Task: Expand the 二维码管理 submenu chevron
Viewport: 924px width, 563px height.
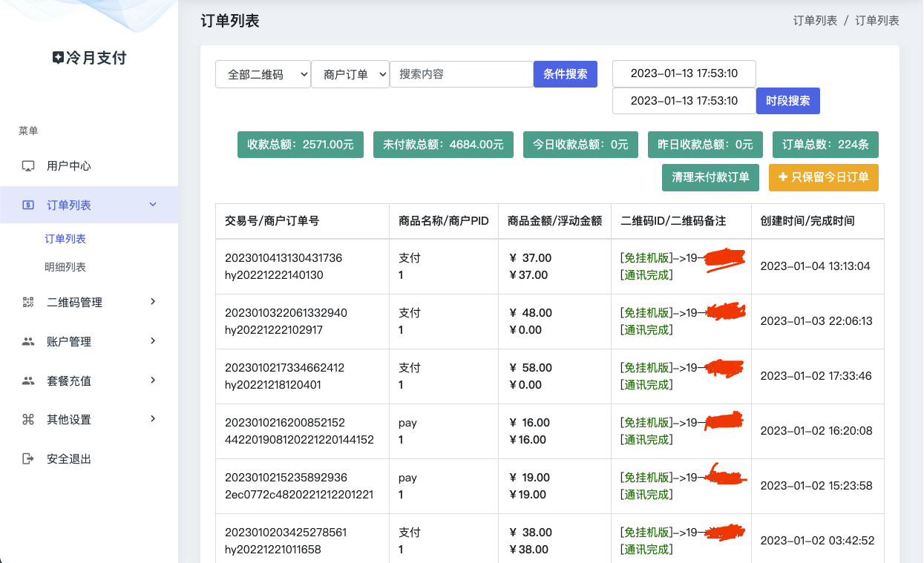Action: [x=153, y=301]
